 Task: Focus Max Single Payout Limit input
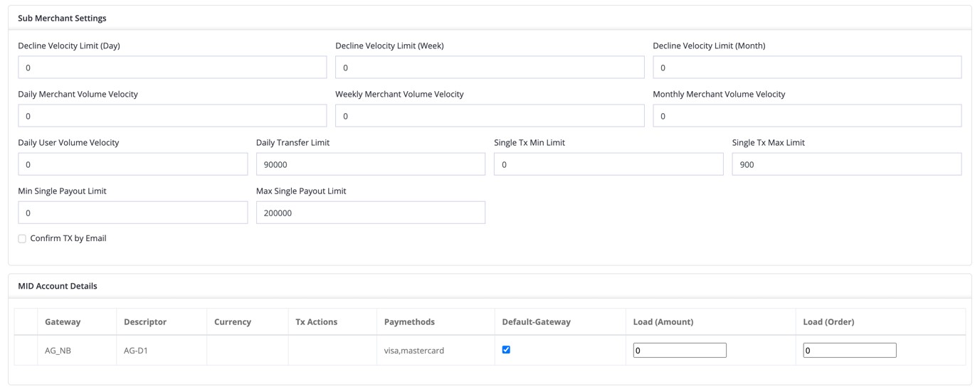(370, 213)
